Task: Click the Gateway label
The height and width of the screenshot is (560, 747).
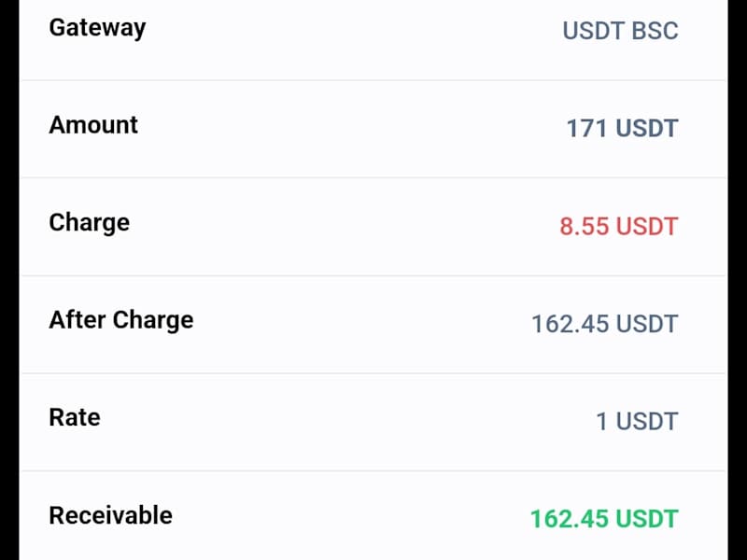Action: point(97,29)
